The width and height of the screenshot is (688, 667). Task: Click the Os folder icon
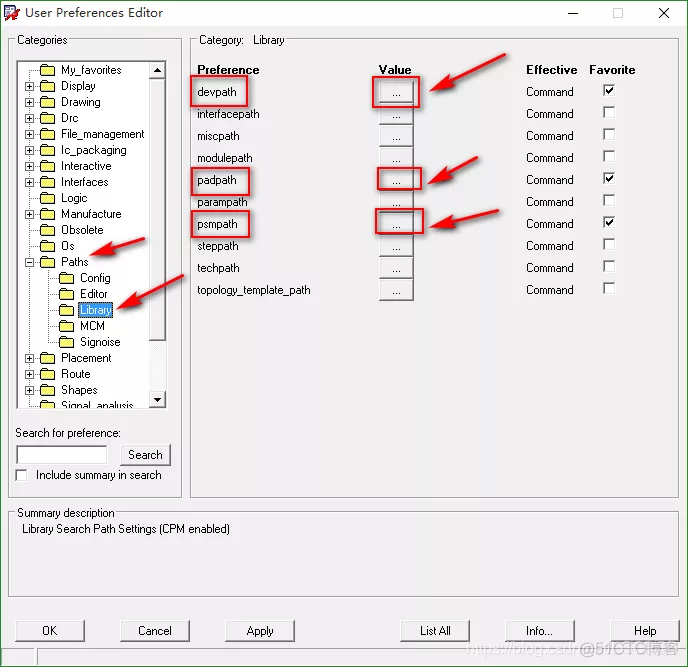point(47,246)
